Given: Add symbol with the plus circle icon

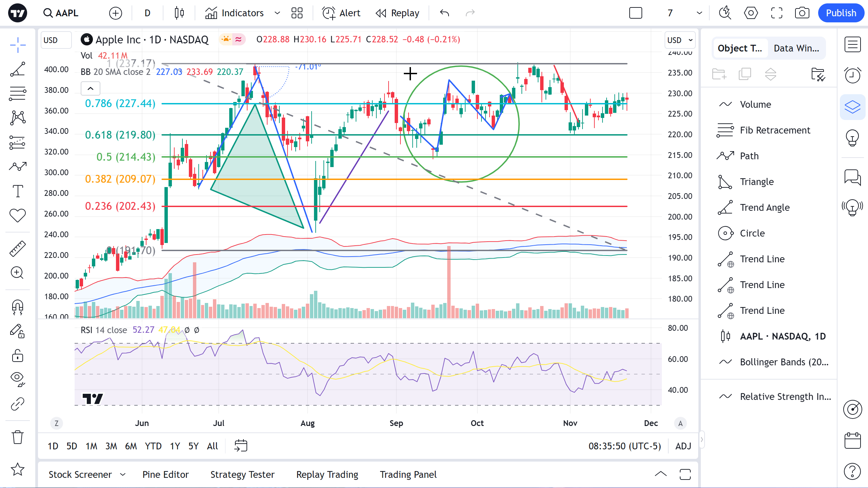Looking at the screenshot, I should [x=116, y=13].
